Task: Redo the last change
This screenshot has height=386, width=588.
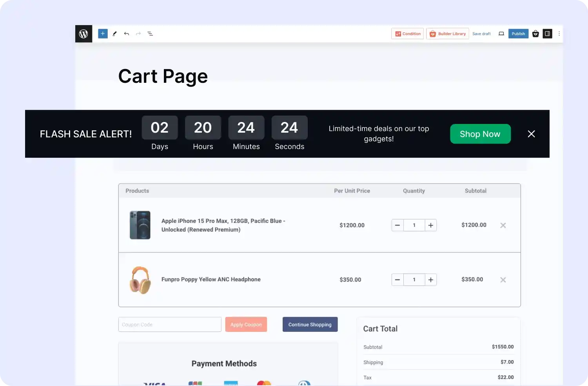Action: [138, 33]
